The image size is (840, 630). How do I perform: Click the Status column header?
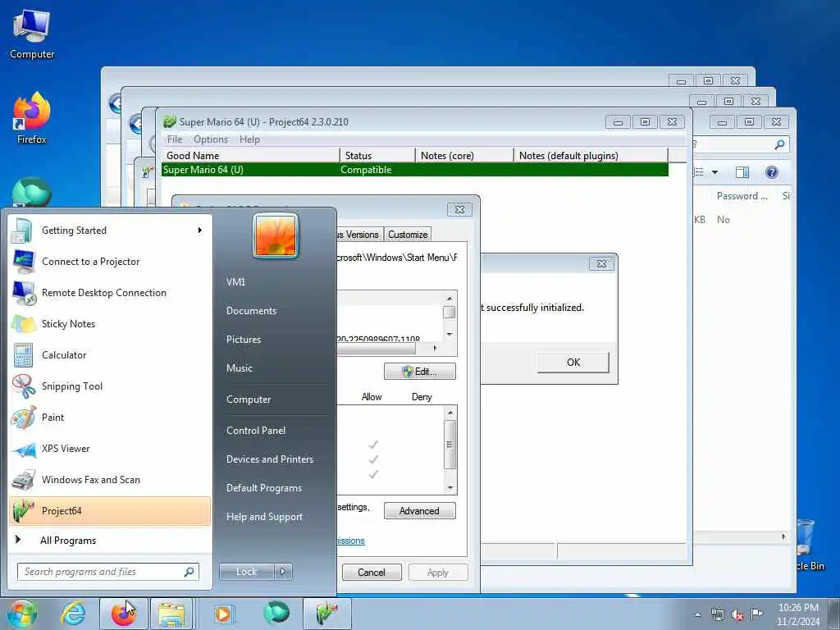tap(377, 155)
